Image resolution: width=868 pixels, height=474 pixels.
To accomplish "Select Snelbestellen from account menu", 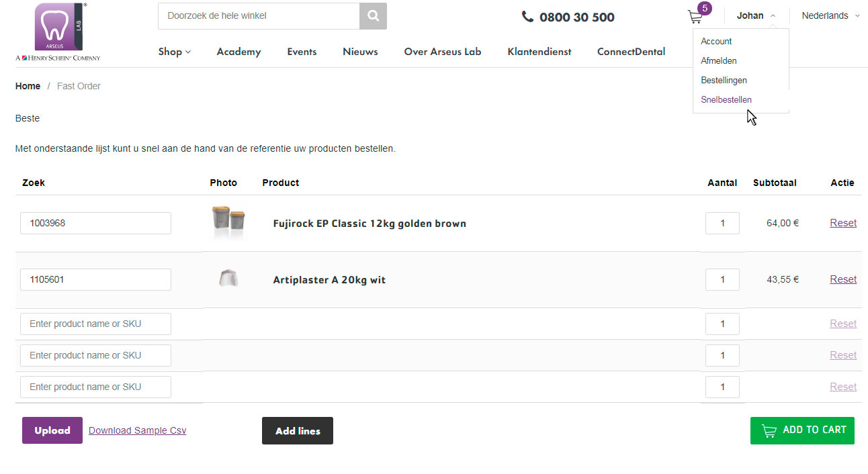I will click(x=726, y=99).
